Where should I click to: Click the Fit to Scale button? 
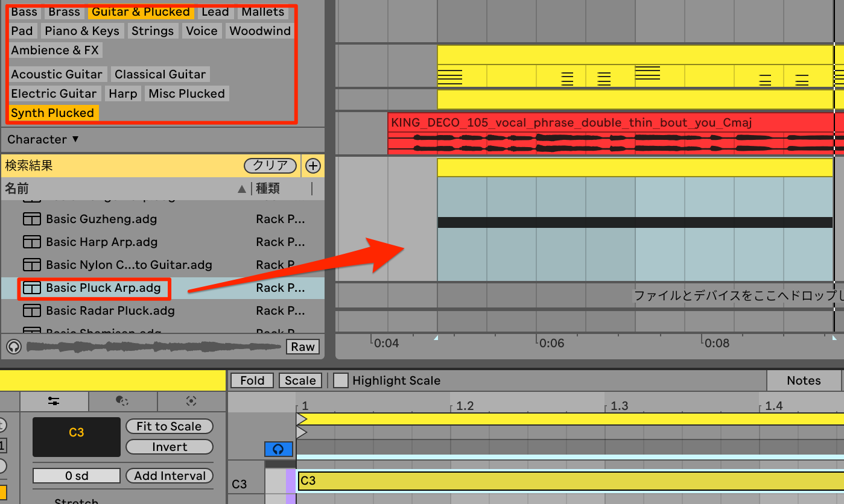(170, 426)
